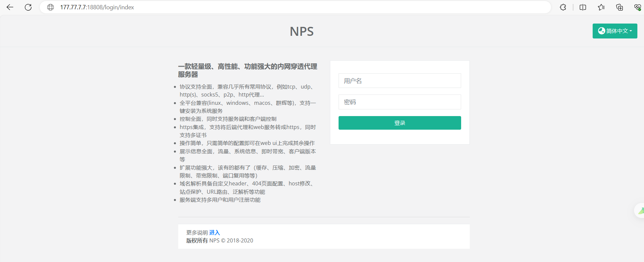
Task: Click the browser essentials heart icon
Action: coord(637,7)
